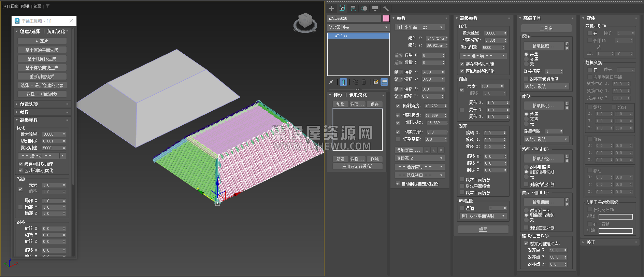644x277 pixels.
Task: Toggle Show End Result icon
Action: [x=344, y=82]
